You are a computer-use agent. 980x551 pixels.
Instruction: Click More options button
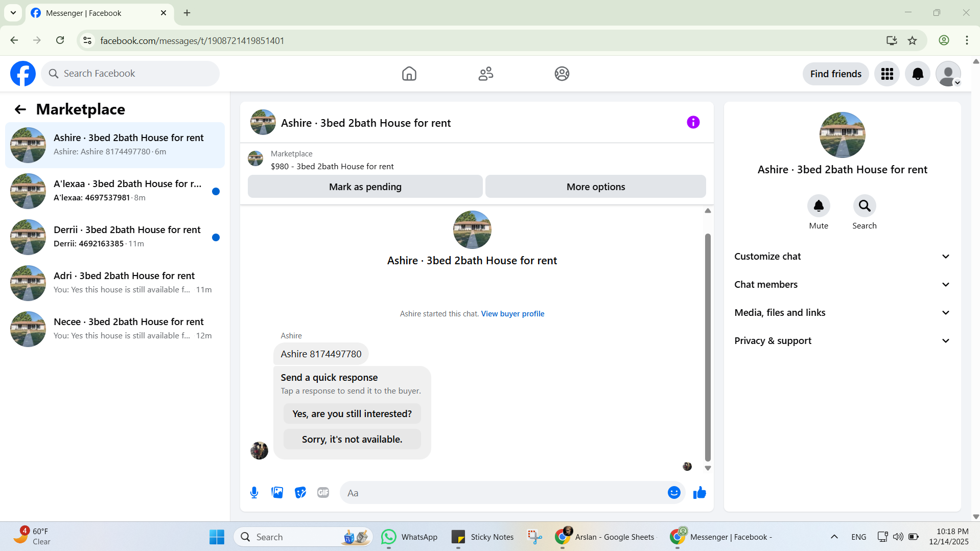pos(596,187)
